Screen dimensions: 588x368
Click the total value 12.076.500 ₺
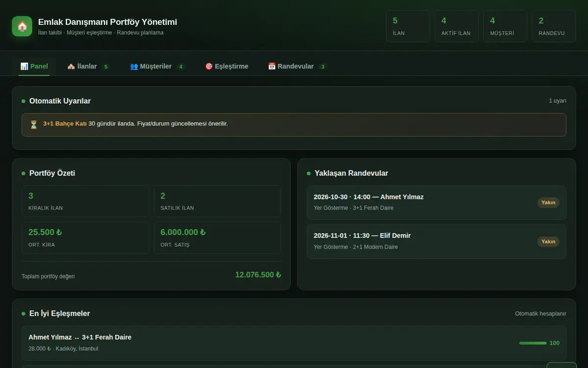(258, 275)
